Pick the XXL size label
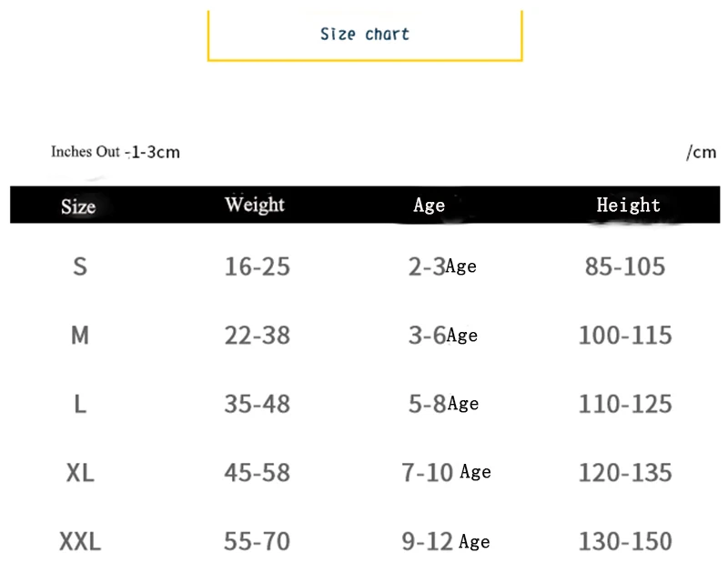This screenshot has height=573, width=728. tap(80, 541)
